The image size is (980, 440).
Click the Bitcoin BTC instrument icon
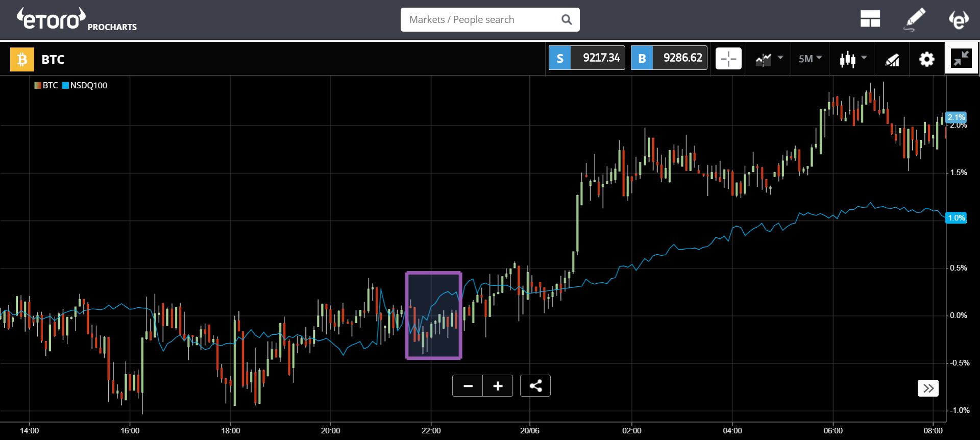22,60
